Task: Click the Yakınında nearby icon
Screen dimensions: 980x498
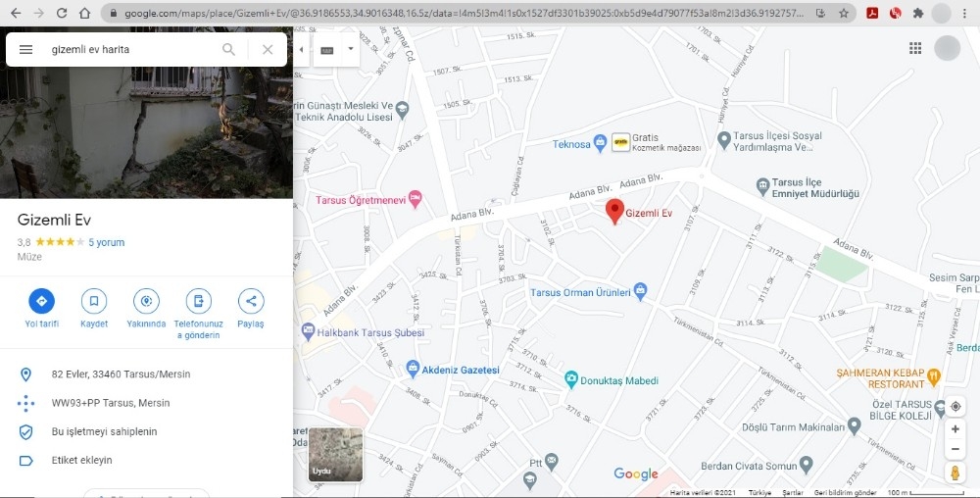Action: point(146,301)
